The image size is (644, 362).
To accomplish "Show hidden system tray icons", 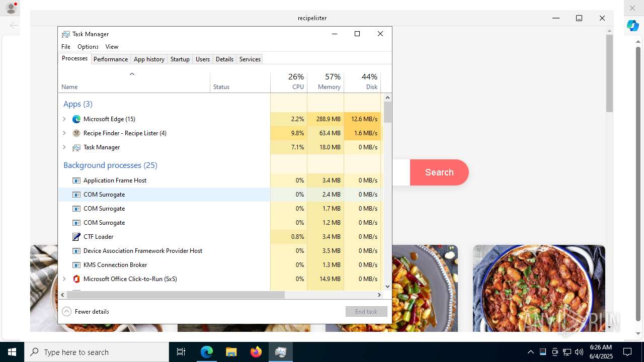I will [530, 352].
